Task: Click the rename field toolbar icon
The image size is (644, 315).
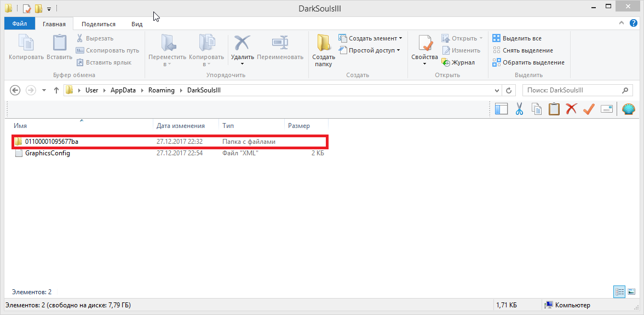Action: 607,109
